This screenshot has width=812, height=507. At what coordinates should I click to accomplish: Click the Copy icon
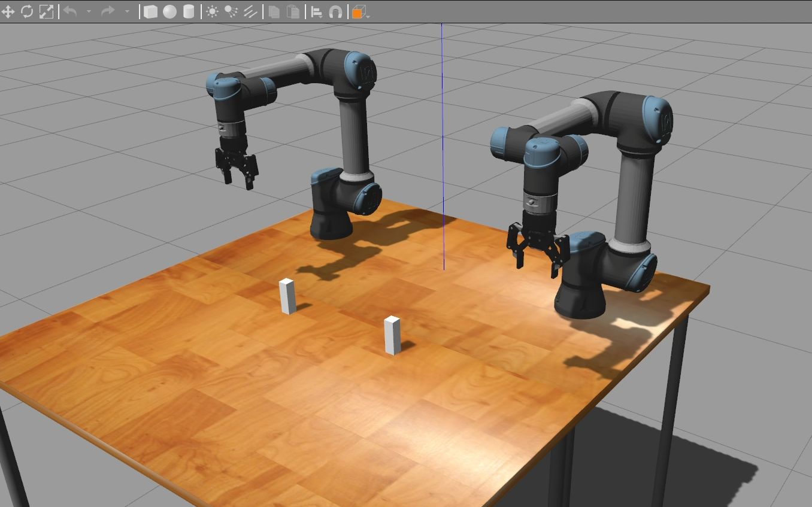[274, 11]
